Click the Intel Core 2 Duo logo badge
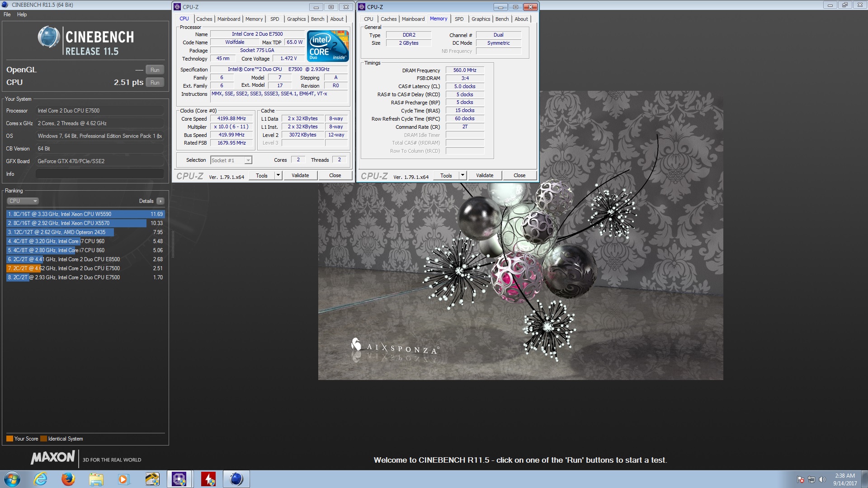Image resolution: width=868 pixels, height=488 pixels. pos(328,46)
